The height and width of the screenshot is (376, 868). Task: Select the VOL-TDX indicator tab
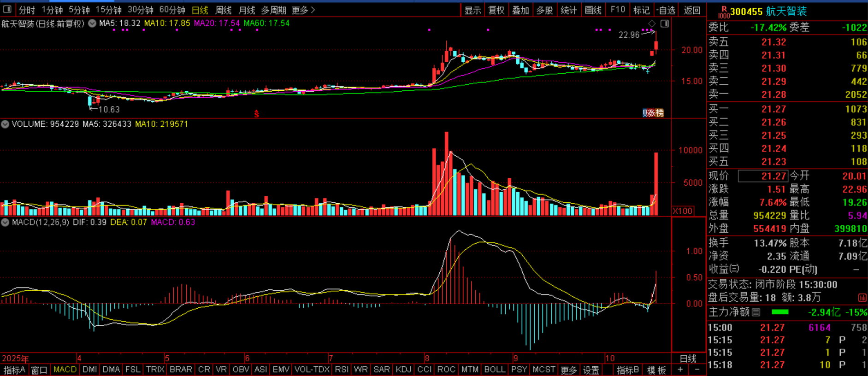[x=312, y=370]
